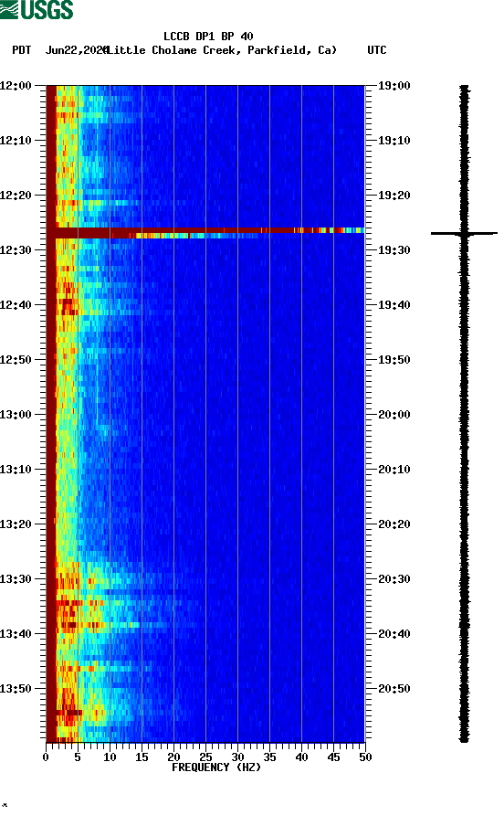Click the '12:30' PDT time label

coord(16,250)
